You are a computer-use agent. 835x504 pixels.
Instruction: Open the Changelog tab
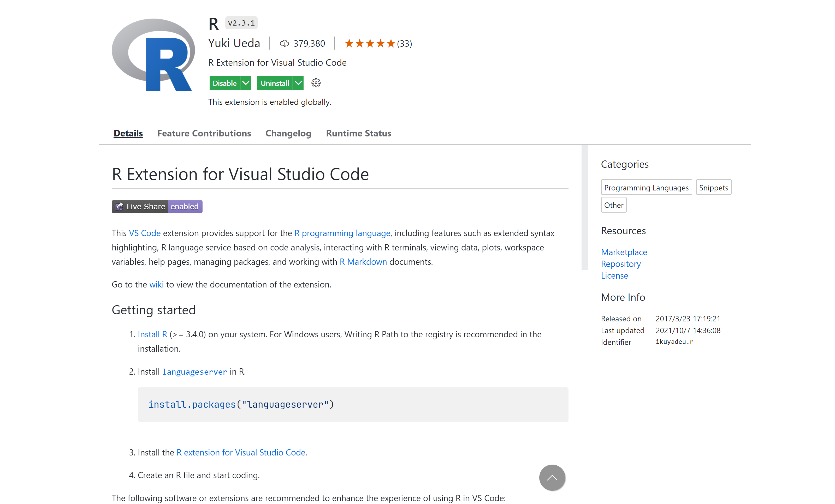point(288,133)
